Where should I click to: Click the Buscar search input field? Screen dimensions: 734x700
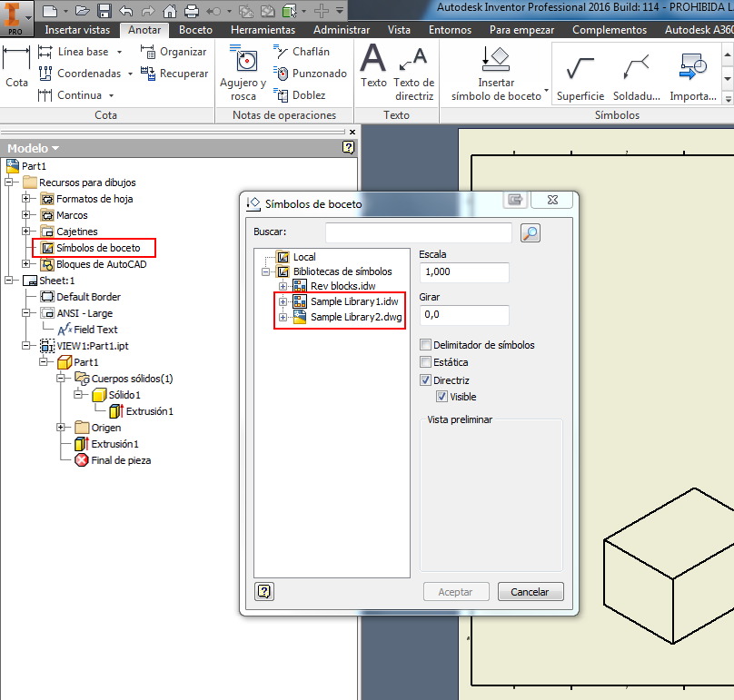coord(419,232)
